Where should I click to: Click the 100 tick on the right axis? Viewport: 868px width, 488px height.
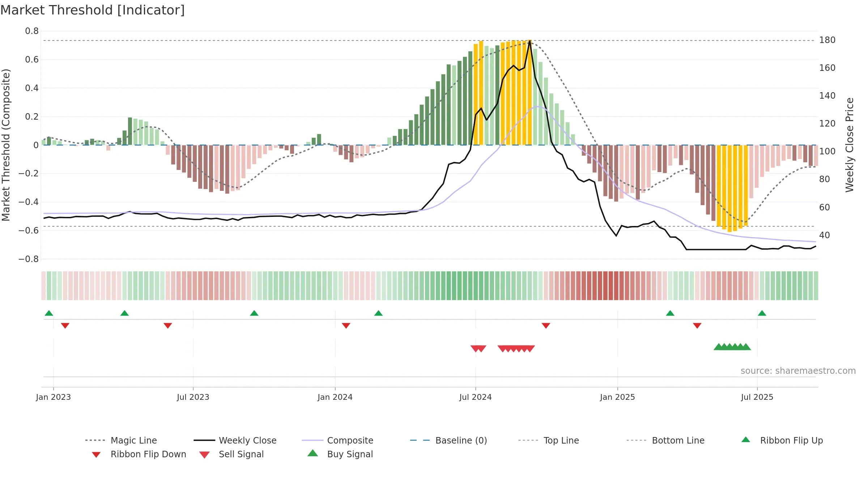click(827, 151)
